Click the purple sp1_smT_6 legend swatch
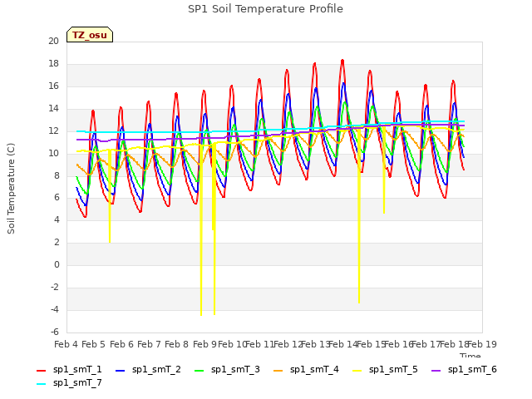532x399 pixels. tap(436, 371)
